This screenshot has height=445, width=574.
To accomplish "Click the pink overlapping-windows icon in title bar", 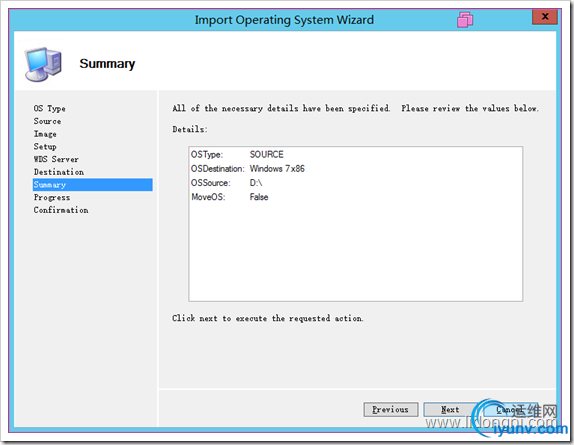I will pyautogui.click(x=465, y=19).
